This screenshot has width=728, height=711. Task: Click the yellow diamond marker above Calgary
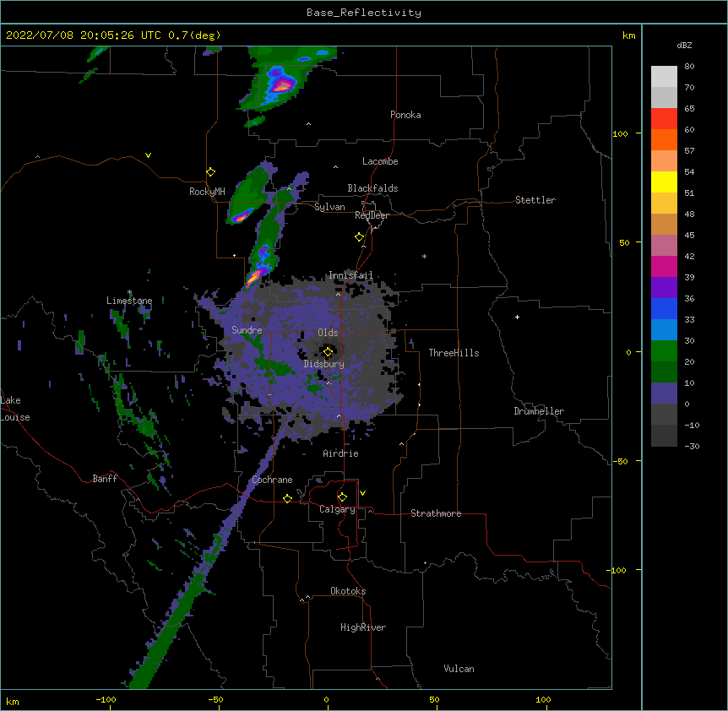point(342,497)
